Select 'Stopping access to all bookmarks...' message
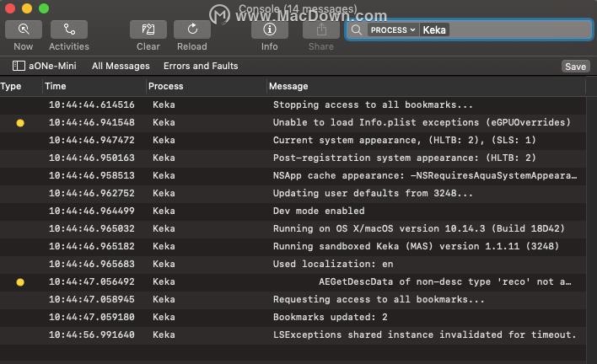Image resolution: width=597 pixels, height=364 pixels. [373, 105]
